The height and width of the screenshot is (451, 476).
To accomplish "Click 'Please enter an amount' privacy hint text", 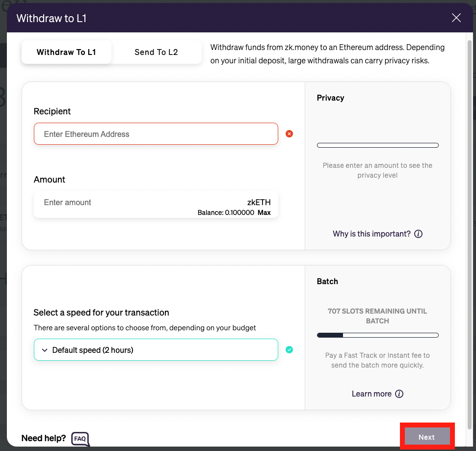I will (x=377, y=170).
